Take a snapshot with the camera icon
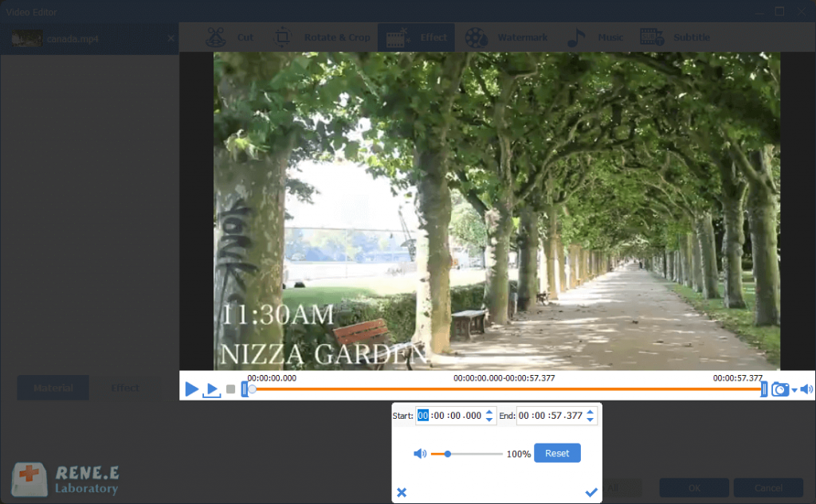The width and height of the screenshot is (816, 504). point(780,389)
